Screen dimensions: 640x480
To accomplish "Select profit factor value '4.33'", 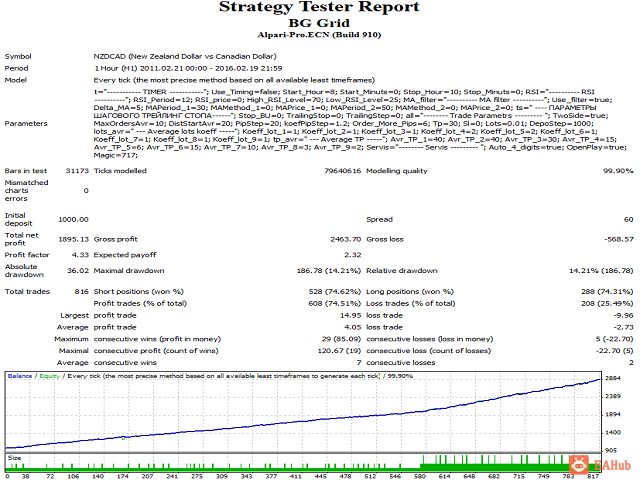I will (x=80, y=255).
